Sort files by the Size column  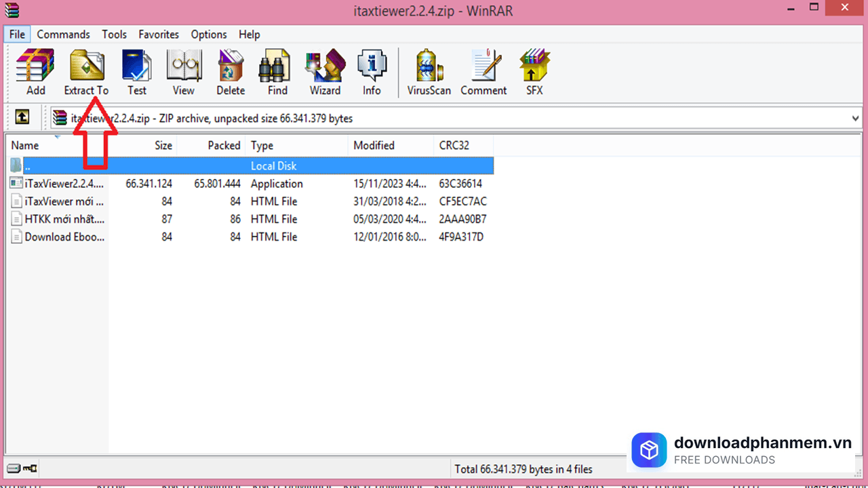[x=163, y=145]
